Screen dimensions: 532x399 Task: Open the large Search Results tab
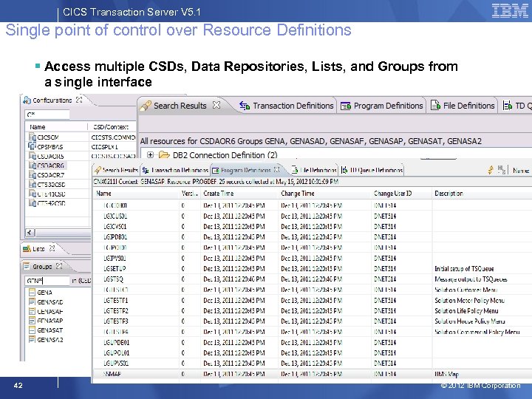point(180,106)
